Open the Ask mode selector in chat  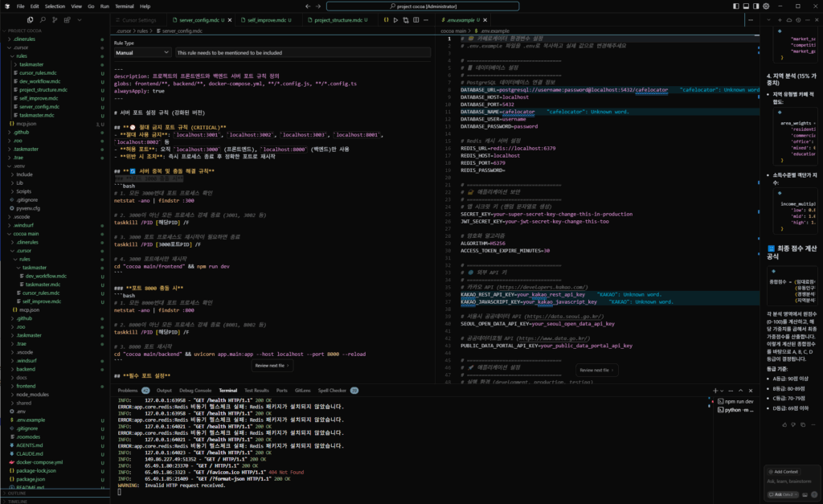click(x=783, y=494)
